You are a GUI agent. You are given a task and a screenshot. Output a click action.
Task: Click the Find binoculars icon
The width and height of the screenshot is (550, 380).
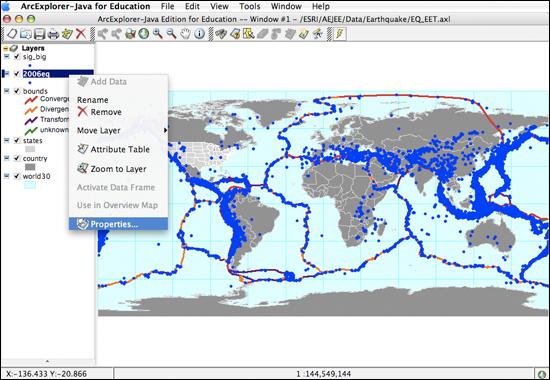(221, 34)
